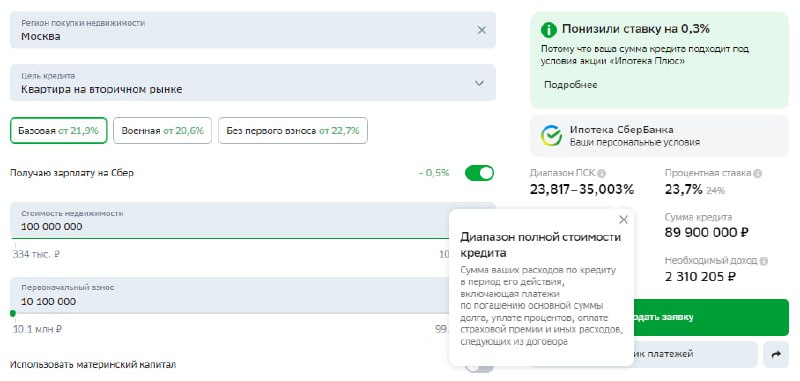Select the Военная от 20,6% program
Screen dimensions: 800x381
(162, 131)
